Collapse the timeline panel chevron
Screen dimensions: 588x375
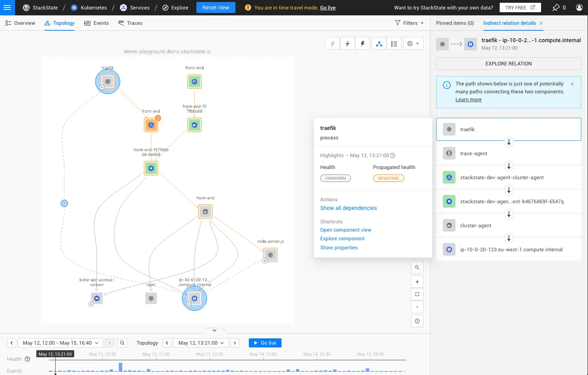[x=215, y=330]
